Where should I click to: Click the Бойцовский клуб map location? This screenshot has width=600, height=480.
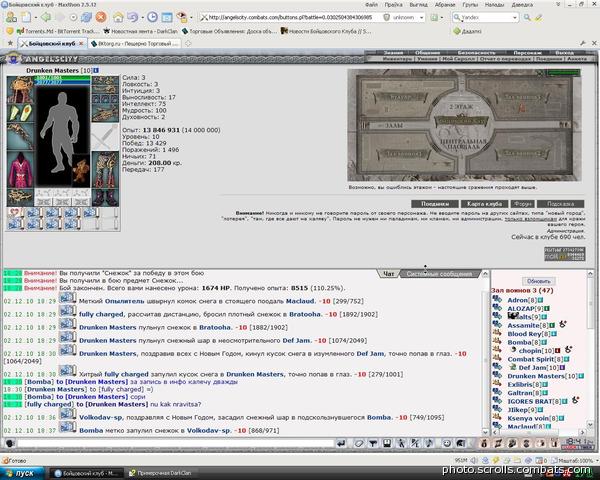tap(462, 121)
